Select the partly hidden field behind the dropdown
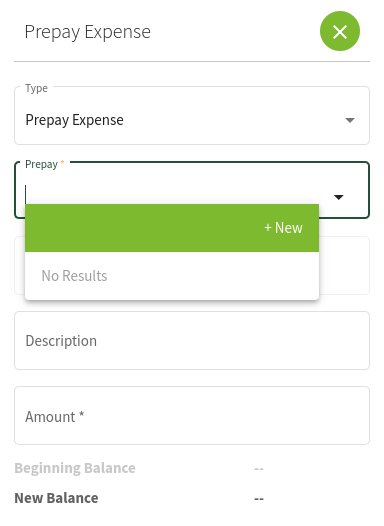This screenshot has height=526, width=384. tap(344, 265)
